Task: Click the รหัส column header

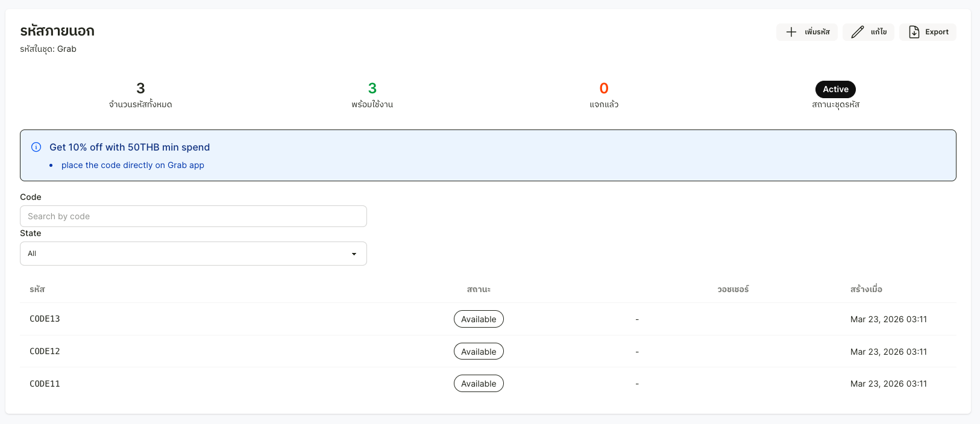Action: [x=37, y=289]
